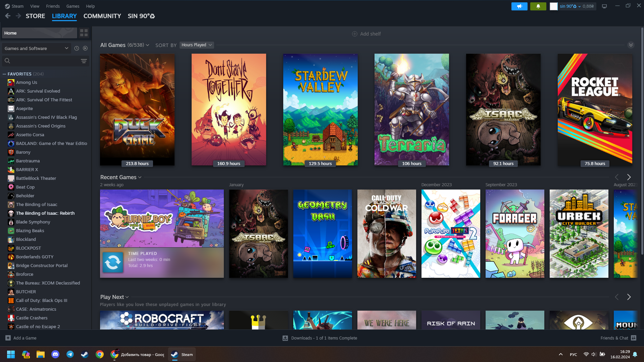Open the Friends menu
Image resolution: width=644 pixels, height=362 pixels.
[x=53, y=6]
